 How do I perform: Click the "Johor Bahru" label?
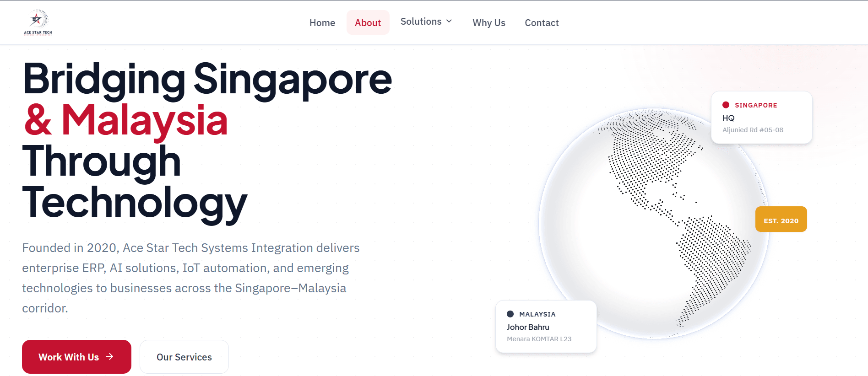528,327
